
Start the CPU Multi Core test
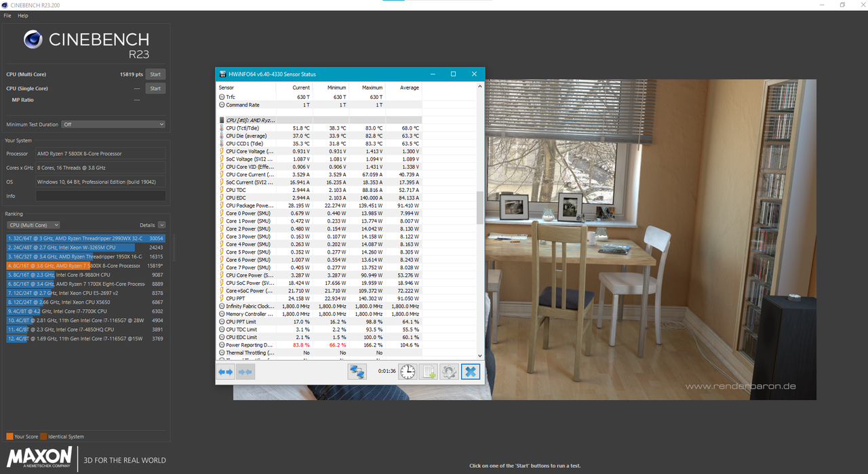pyautogui.click(x=155, y=75)
